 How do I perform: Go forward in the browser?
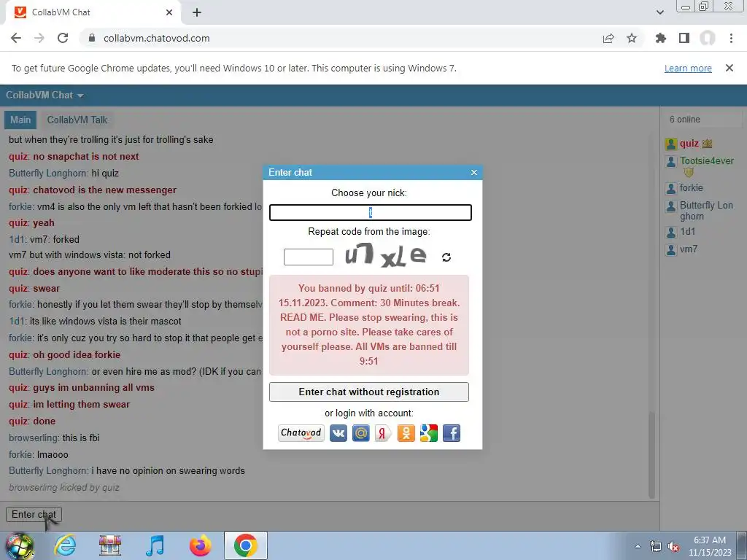tap(39, 38)
